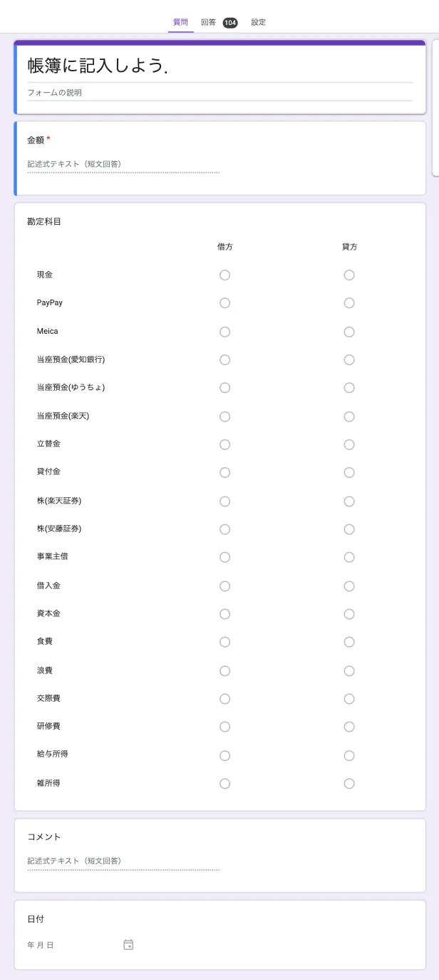Screen dimensions: 439x980
Task: Click the 金額 short answer field
Action: (123, 165)
